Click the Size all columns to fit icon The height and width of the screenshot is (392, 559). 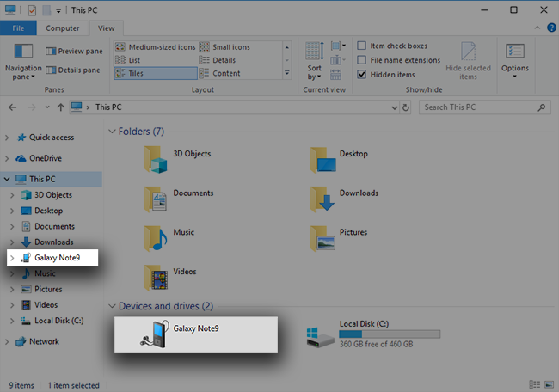click(335, 75)
